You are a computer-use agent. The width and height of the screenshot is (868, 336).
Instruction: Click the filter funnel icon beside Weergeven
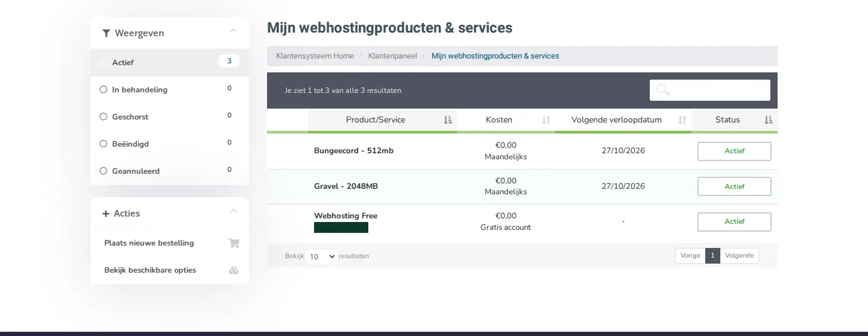click(106, 33)
